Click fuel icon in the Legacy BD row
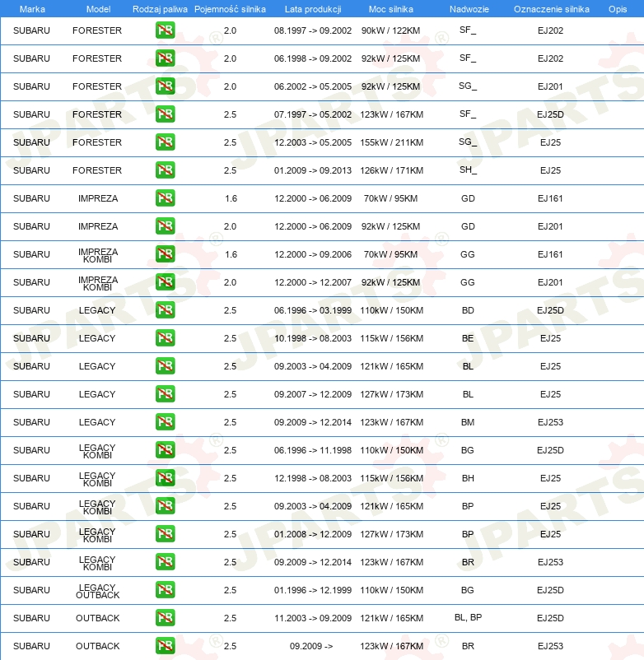This screenshot has width=644, height=660. (165, 310)
